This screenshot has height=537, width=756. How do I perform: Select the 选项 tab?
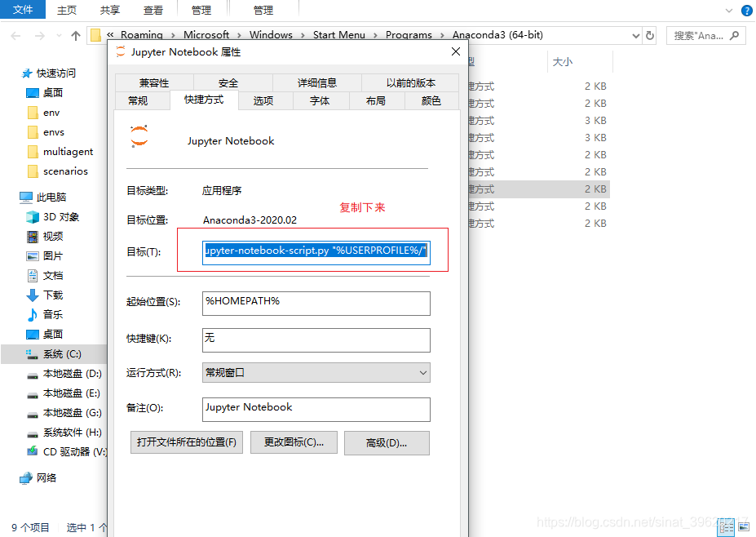(x=263, y=100)
